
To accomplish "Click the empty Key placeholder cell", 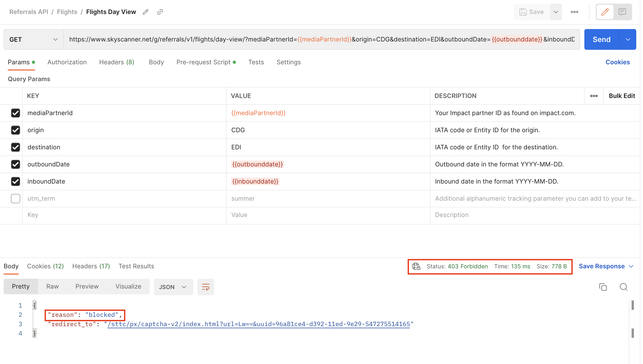I will [x=124, y=215].
